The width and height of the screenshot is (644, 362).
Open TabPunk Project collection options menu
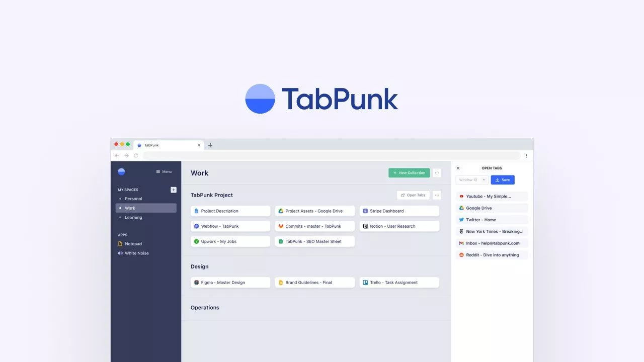[x=437, y=195]
